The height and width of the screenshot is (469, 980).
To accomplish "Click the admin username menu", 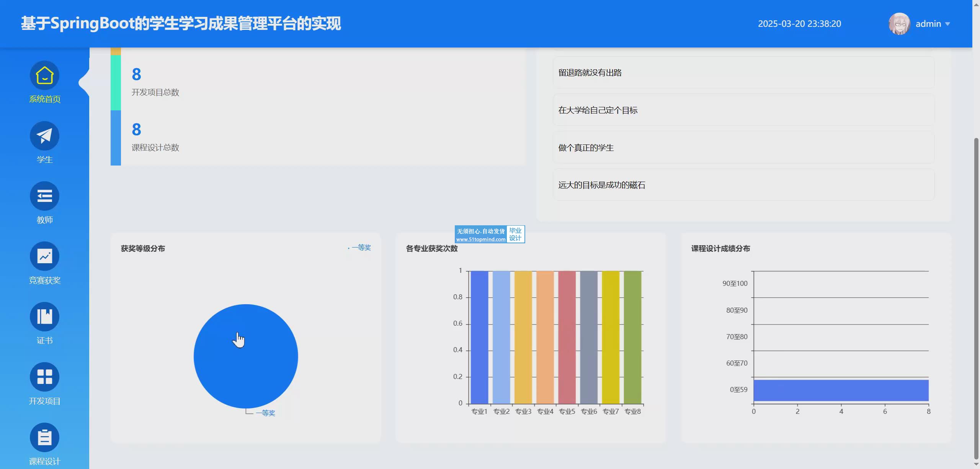I will pos(928,24).
